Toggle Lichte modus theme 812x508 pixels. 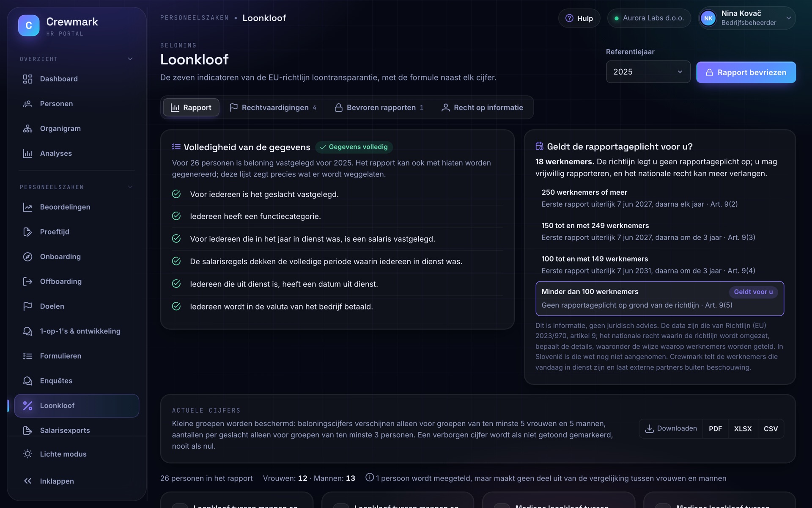click(77, 454)
